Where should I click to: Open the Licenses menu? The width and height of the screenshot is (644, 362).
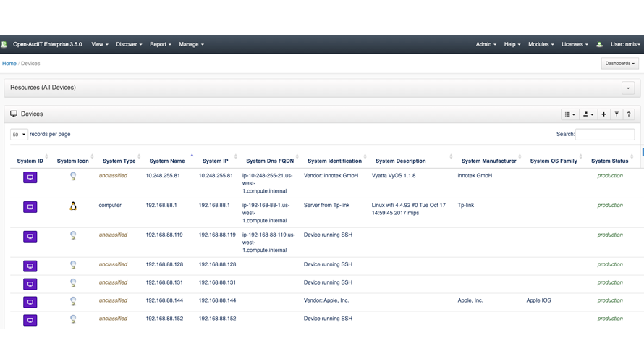pos(575,45)
